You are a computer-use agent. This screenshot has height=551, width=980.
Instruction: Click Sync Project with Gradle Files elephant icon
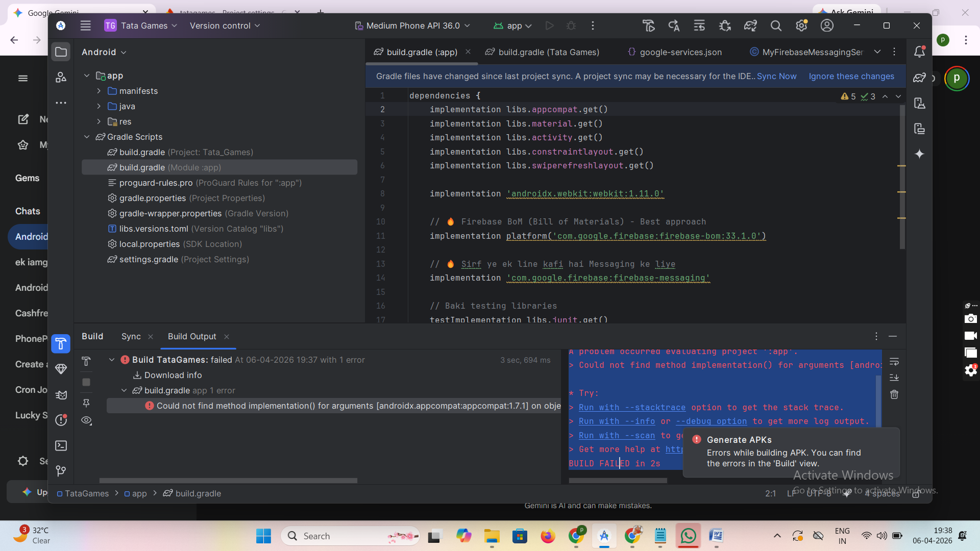click(x=750, y=26)
